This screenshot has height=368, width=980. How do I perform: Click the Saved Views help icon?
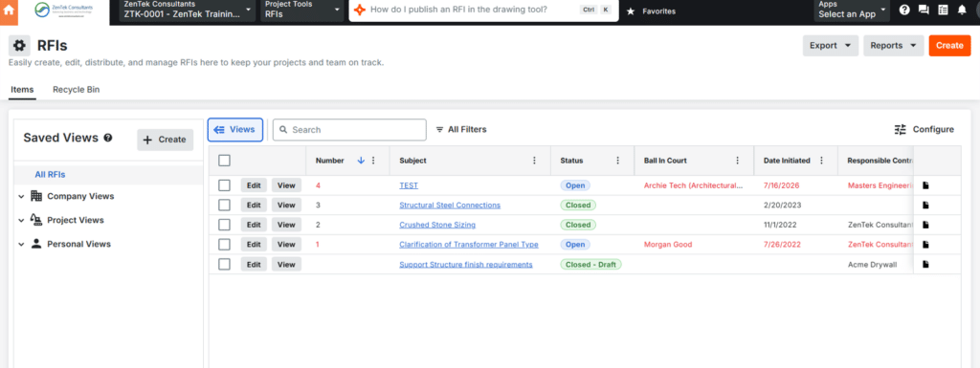tap(108, 138)
